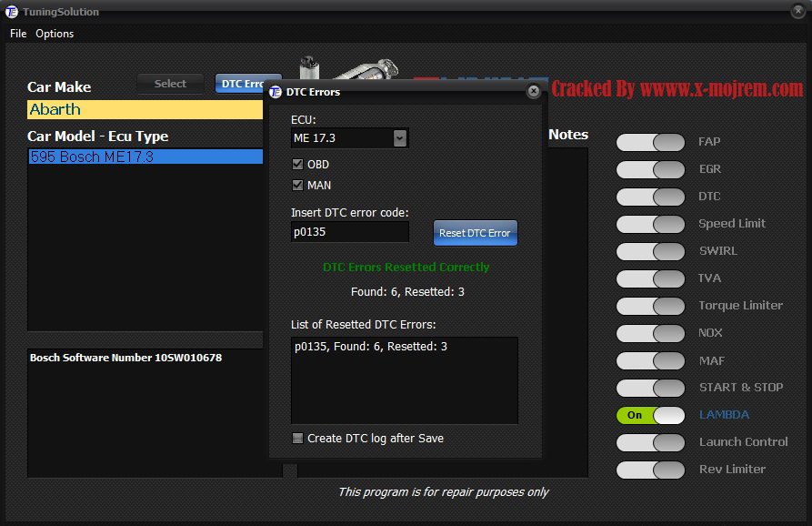812x526 pixels.
Task: Enable Create DTC log after Save
Action: click(296, 438)
